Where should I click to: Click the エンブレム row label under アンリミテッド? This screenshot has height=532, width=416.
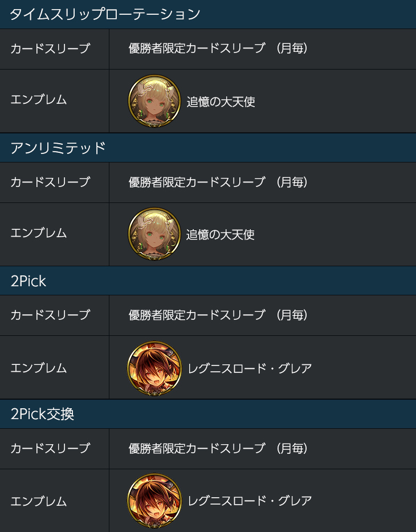(39, 233)
